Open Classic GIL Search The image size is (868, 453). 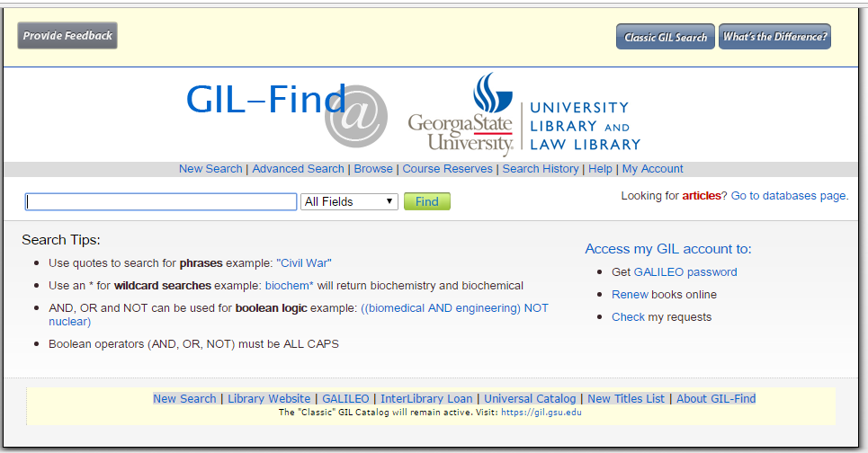pos(666,37)
